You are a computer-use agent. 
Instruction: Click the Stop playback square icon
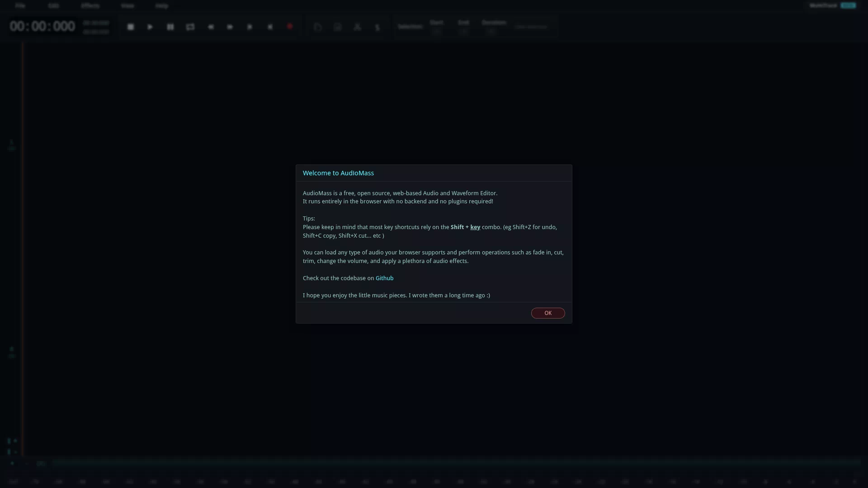tap(131, 27)
